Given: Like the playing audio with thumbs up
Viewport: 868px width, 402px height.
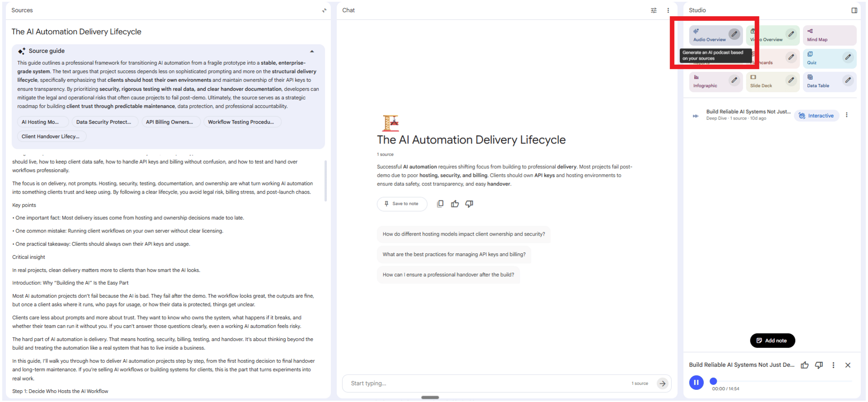Looking at the screenshot, I should click(805, 365).
